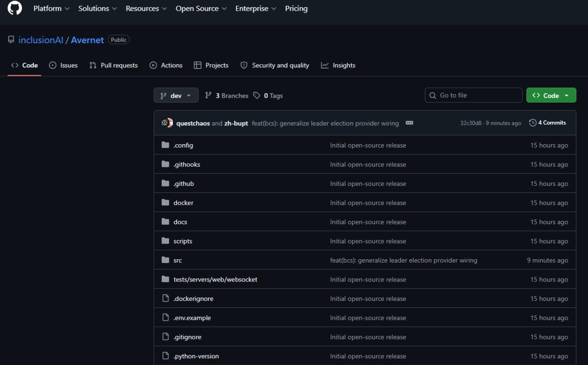Open the tests/servers/web/websocket folder
This screenshot has height=365, width=588.
[x=216, y=280]
